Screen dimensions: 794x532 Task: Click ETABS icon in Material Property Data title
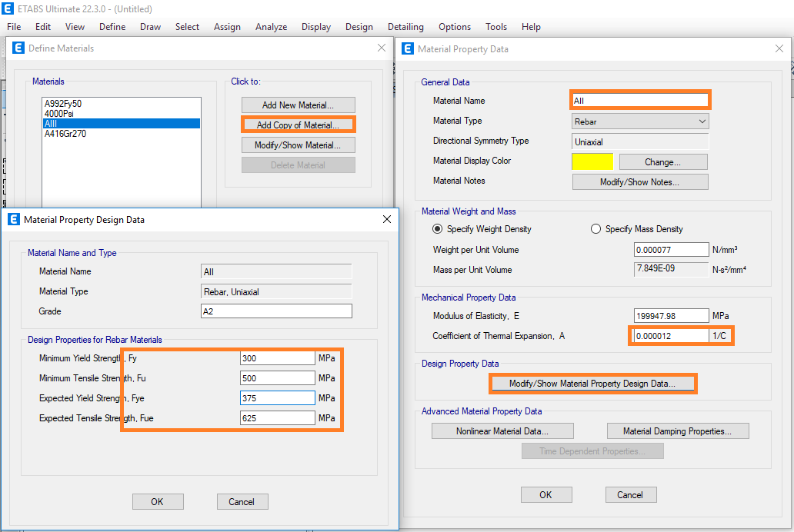click(408, 48)
